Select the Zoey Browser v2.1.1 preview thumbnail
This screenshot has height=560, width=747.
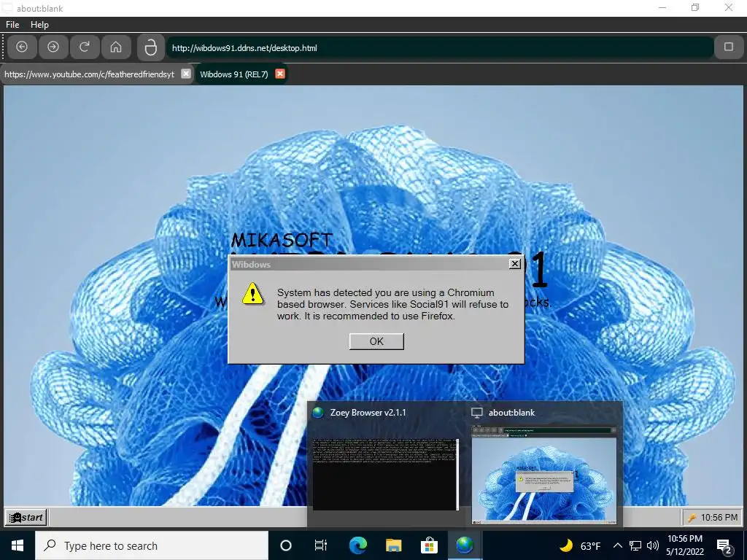(x=385, y=474)
